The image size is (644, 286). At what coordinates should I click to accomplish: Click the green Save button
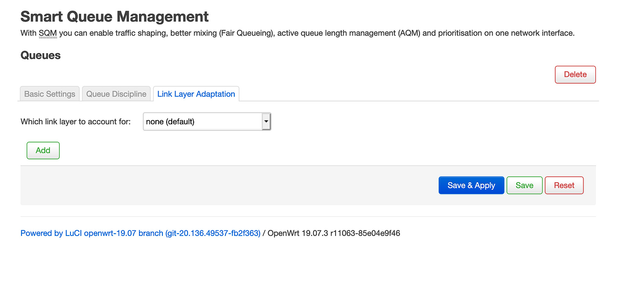524,185
